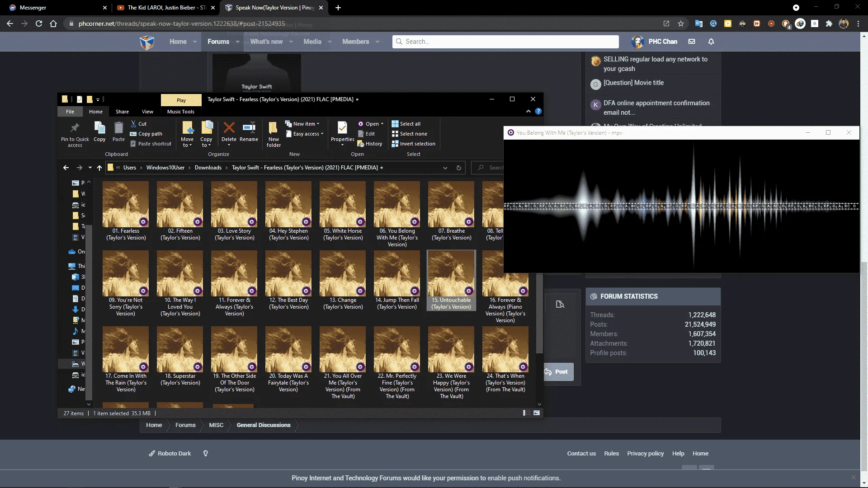Open the File tab in Explorer
Image resolution: width=868 pixels, height=488 pixels.
[x=70, y=112]
